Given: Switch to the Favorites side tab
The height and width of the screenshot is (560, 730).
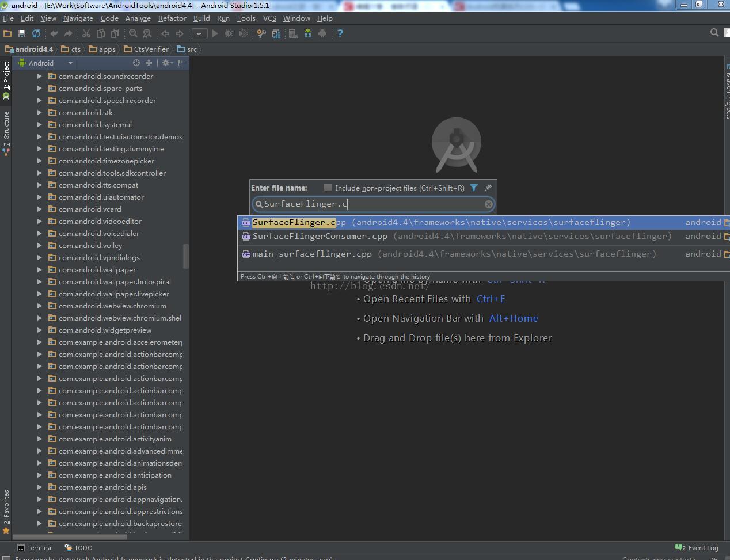Looking at the screenshot, I should pos(6,512).
